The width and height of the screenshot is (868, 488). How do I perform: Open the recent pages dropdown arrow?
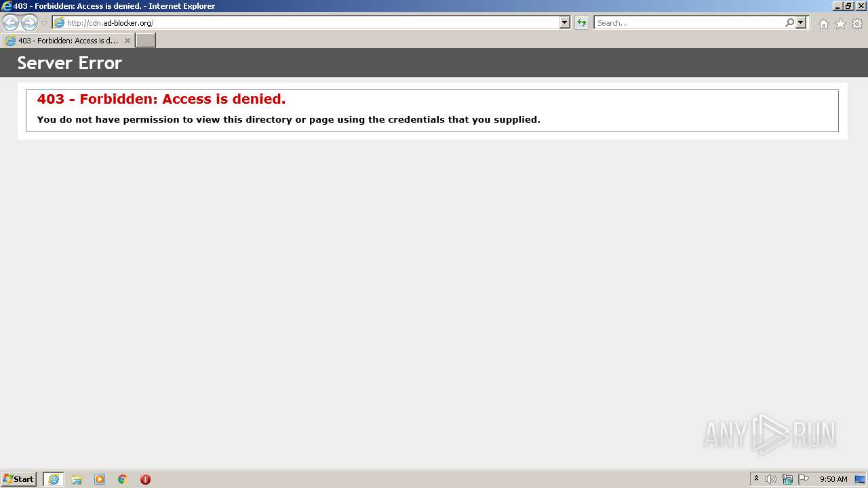click(x=44, y=23)
